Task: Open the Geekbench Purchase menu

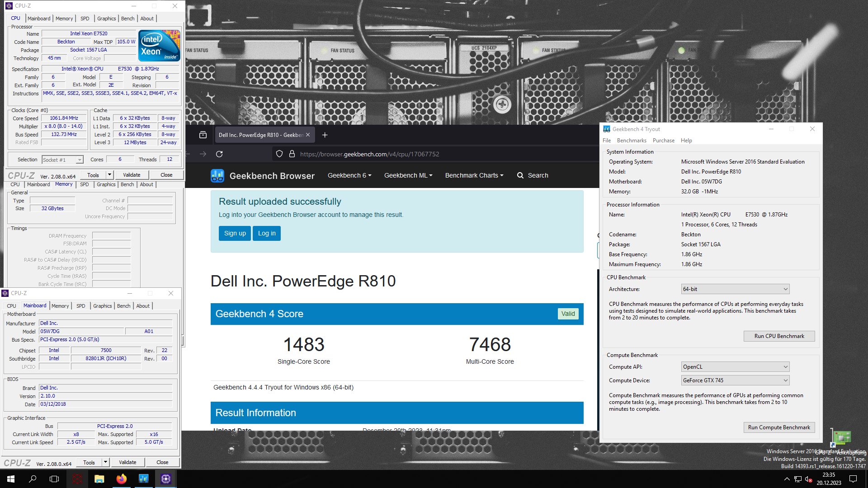Action: click(663, 141)
